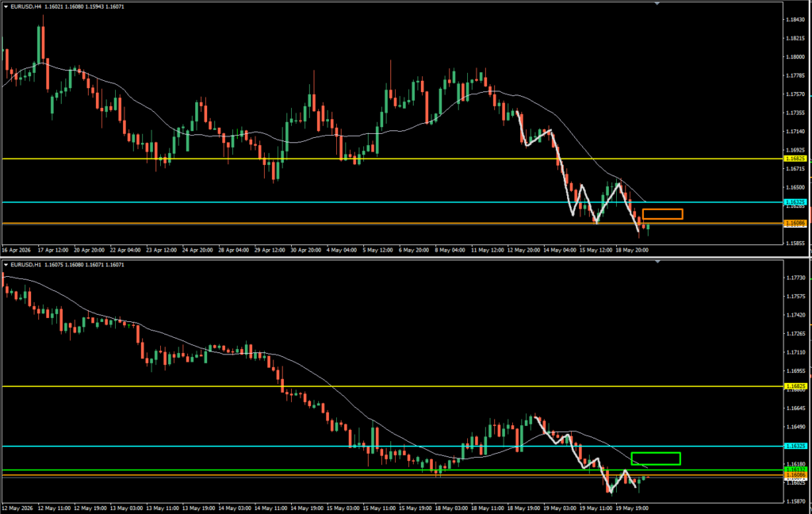Click the 12 May 2026 date on H1 time axis
The height and width of the screenshot is (514, 812).
point(17,508)
